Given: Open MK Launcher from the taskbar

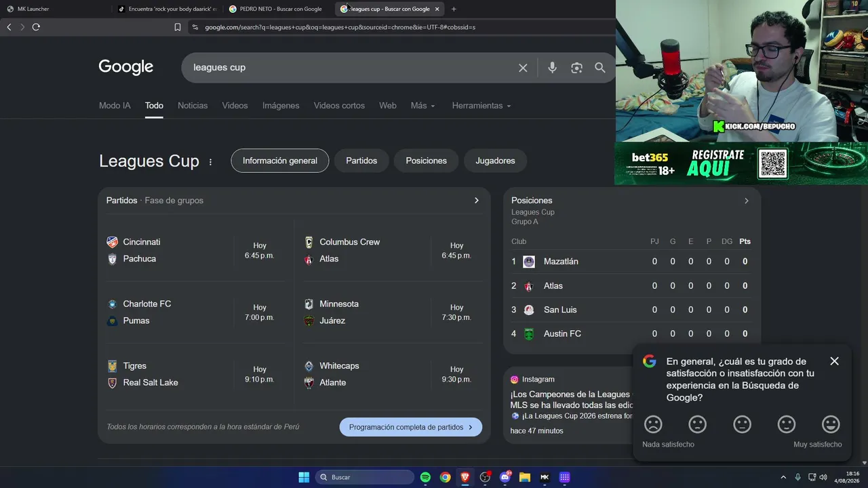Looking at the screenshot, I should [545, 477].
